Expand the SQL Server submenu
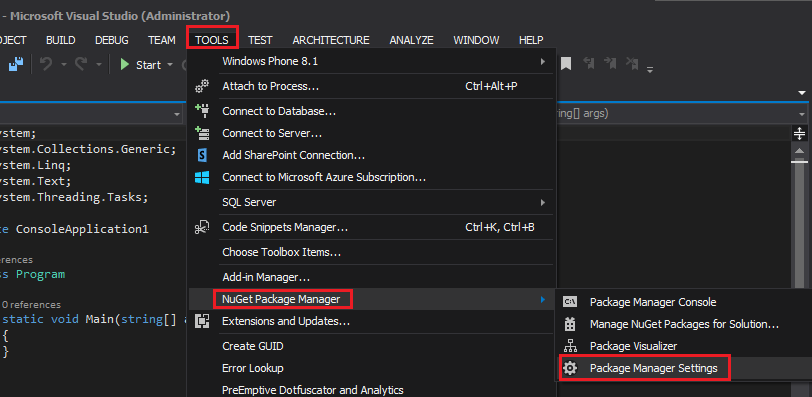This screenshot has height=397, width=812. point(543,202)
